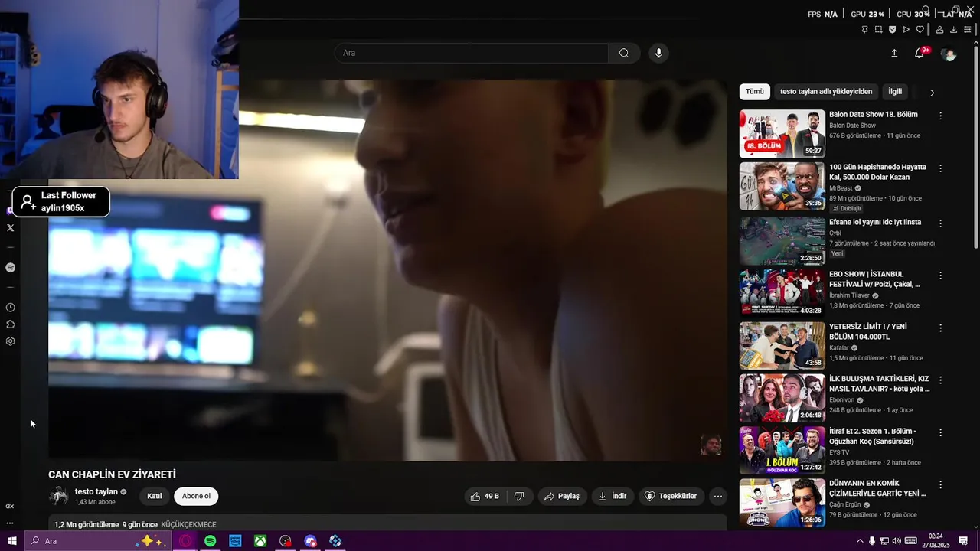Click the Windows taskbar Ara search box
This screenshot has height=551, width=980.
[97, 541]
